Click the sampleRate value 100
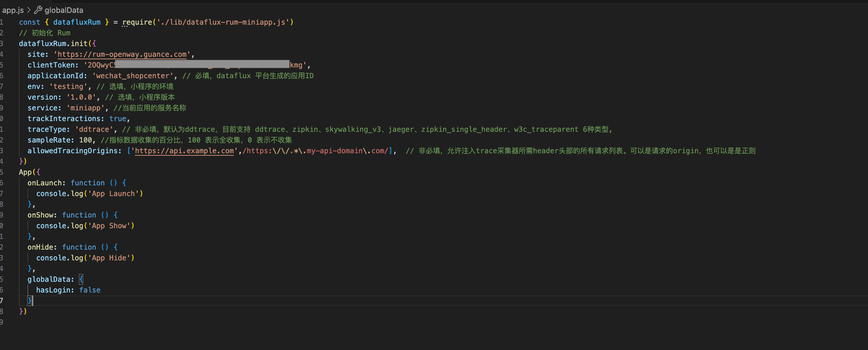The image size is (868, 350). 86,140
